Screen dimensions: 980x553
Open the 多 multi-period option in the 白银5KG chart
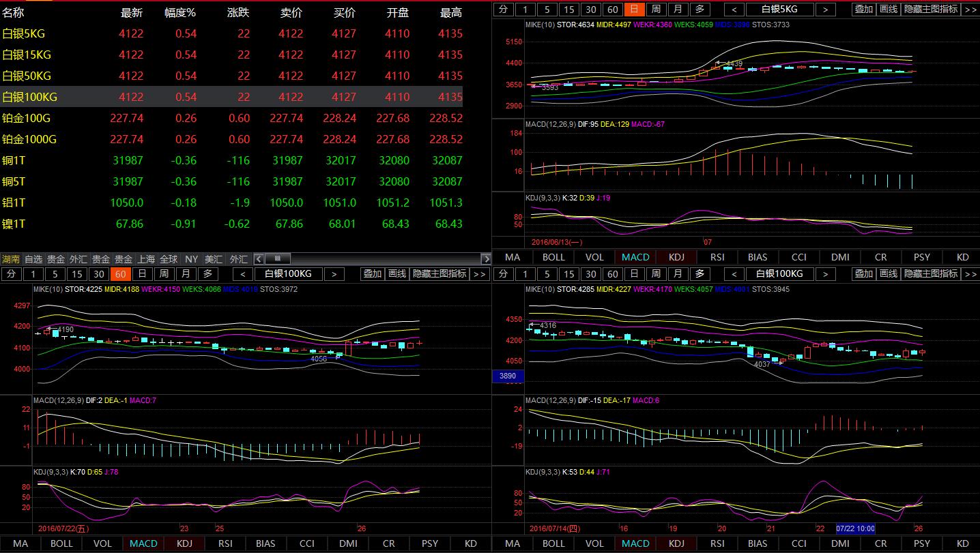[700, 9]
